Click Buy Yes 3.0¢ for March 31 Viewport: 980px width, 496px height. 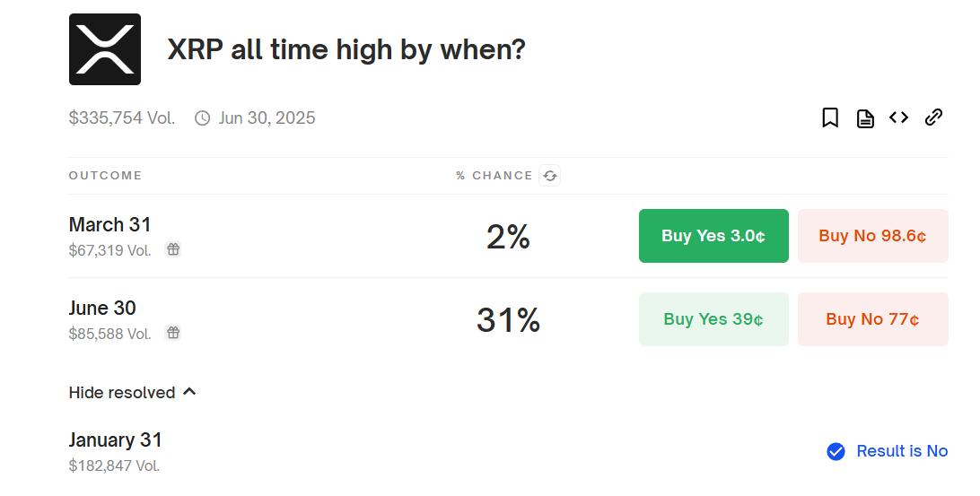713,236
